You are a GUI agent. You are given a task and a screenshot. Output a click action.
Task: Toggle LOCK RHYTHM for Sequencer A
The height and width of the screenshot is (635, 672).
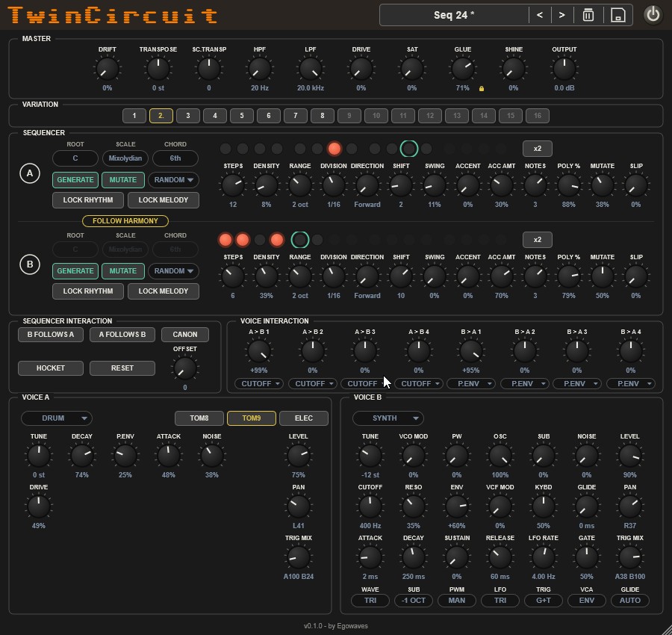tap(88, 199)
